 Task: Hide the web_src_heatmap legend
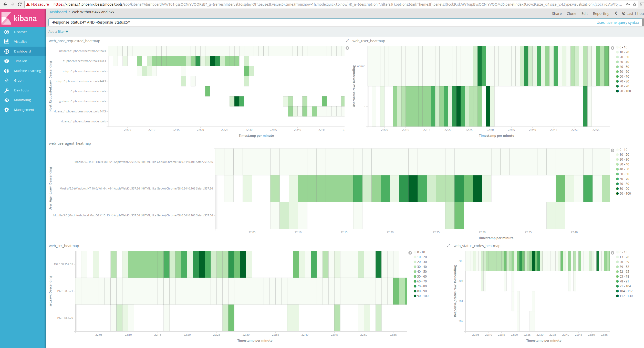[410, 253]
